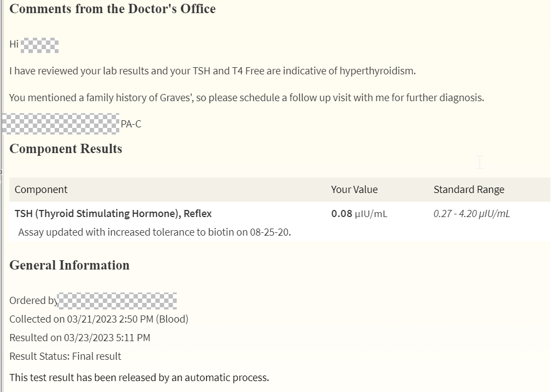
Task: Click the Collected on 03/21/2023 line
Action: tap(98, 319)
